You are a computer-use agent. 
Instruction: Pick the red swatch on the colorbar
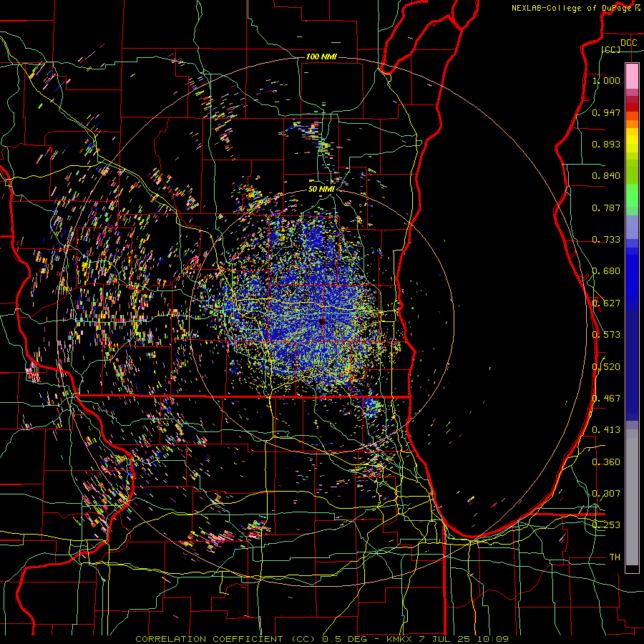click(x=632, y=107)
